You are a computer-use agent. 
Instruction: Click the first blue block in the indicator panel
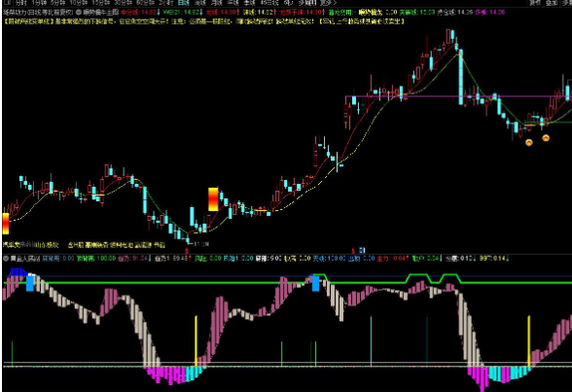coord(30,283)
